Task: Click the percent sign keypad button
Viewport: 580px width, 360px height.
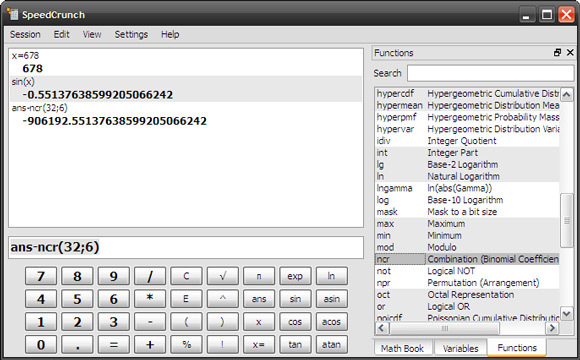Action: (x=186, y=344)
